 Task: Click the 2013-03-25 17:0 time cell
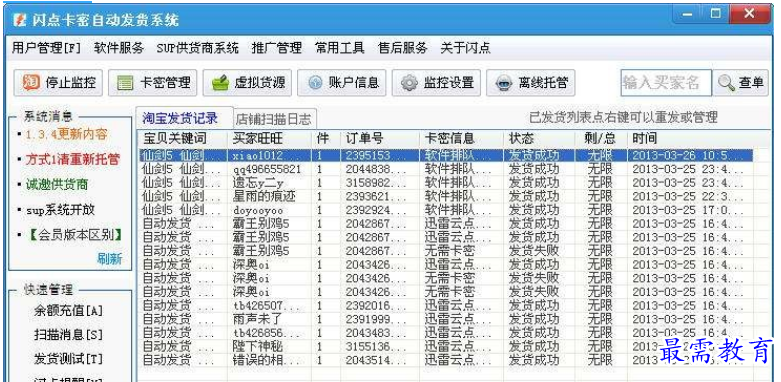click(688, 210)
